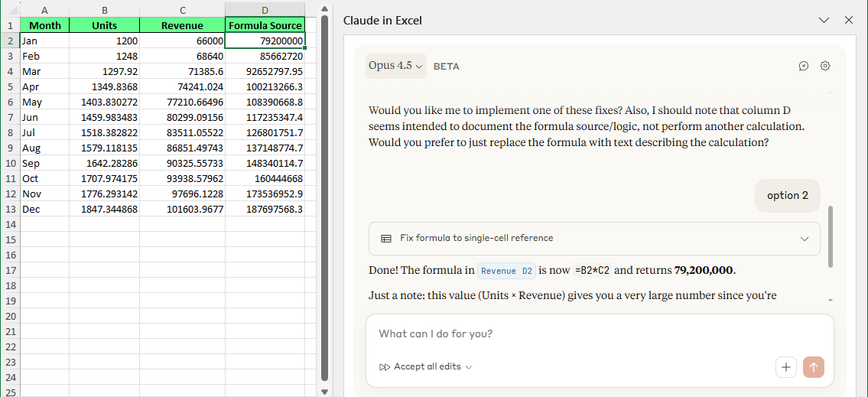Image resolution: width=868 pixels, height=397 pixels.
Task: Open the Opus 4.5 model dropdown
Action: coord(395,66)
